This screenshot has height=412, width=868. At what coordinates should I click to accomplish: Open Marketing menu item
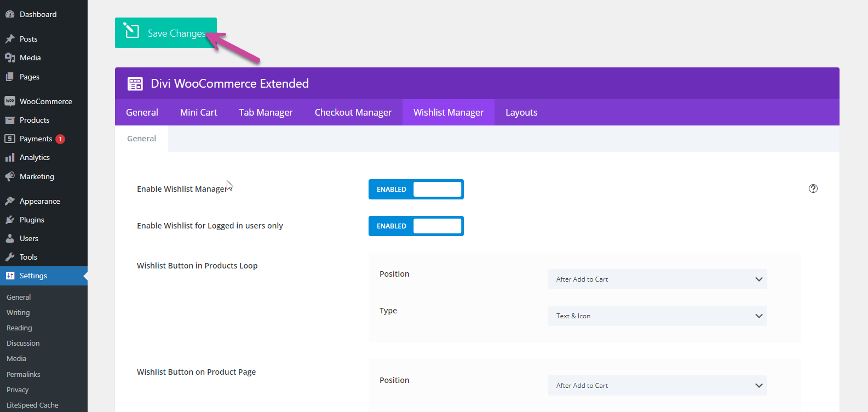[x=44, y=176]
